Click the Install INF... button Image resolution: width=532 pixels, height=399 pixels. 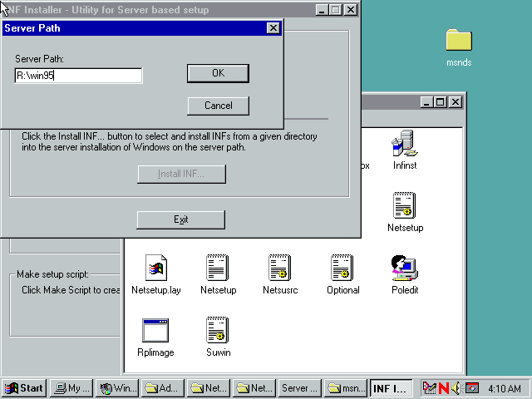pos(181,174)
